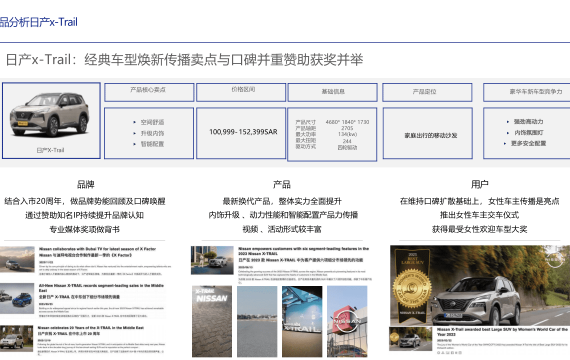Click the 用户 column heading
570x360 pixels.
[479, 184]
